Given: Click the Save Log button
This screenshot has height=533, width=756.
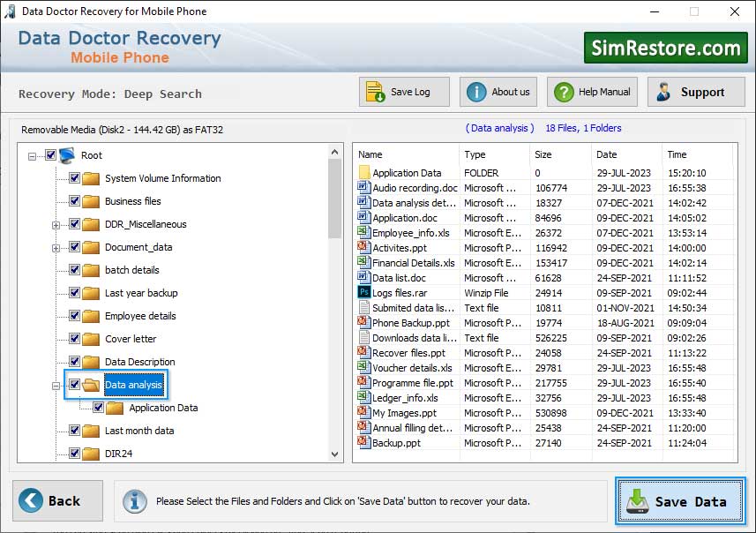Looking at the screenshot, I should point(404,92).
